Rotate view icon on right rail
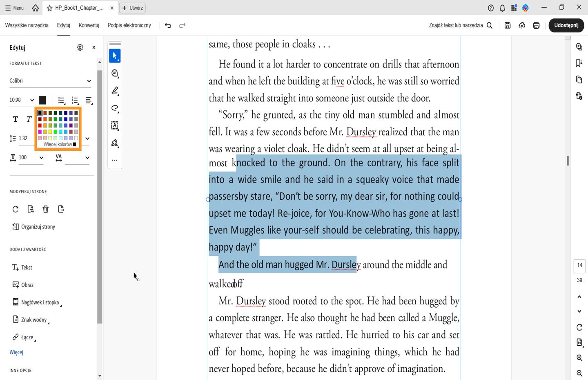588x380 pixels. [x=579, y=327]
